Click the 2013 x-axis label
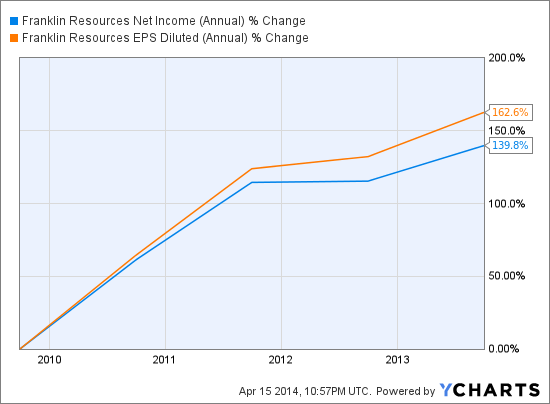 (x=397, y=360)
